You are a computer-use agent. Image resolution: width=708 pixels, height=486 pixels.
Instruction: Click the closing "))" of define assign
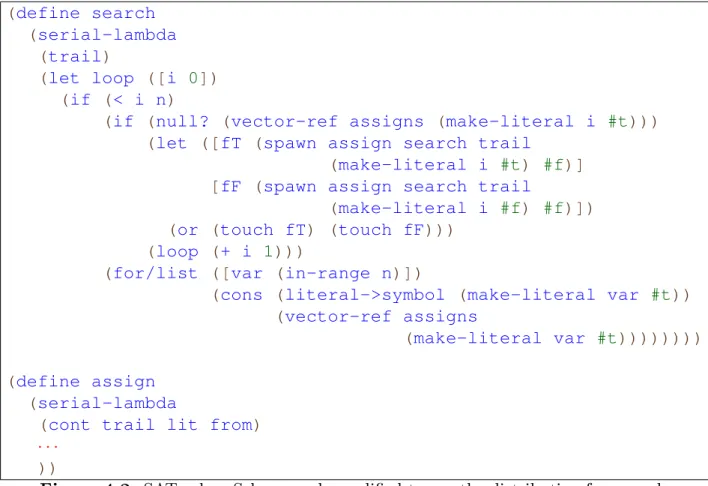pos(47,468)
